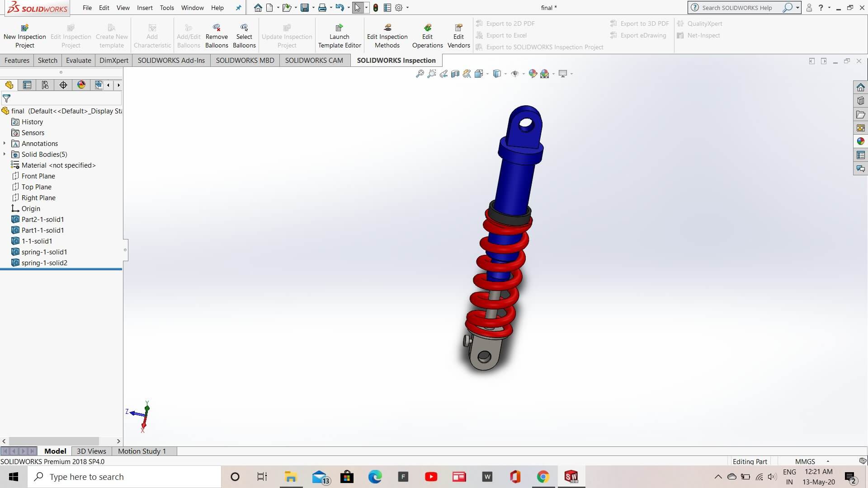
Task: Select the ConfigurationManager tab icon
Action: click(45, 85)
